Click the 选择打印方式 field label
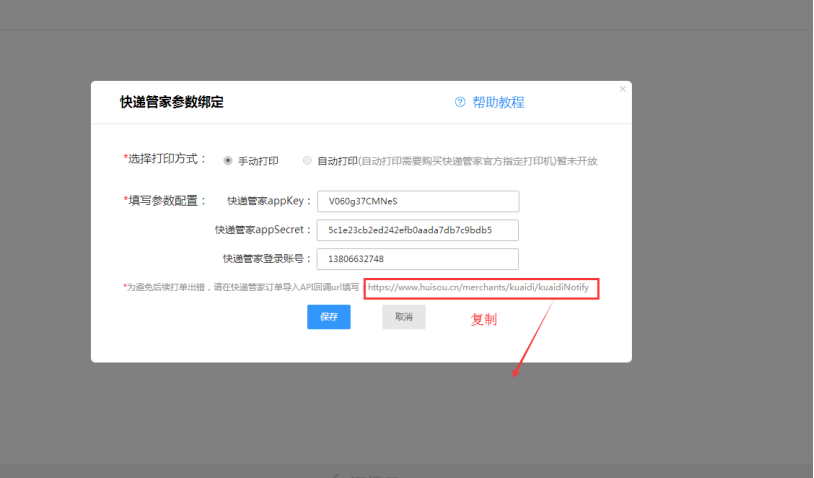Image resolution: width=814 pixels, height=478 pixels. [165, 159]
